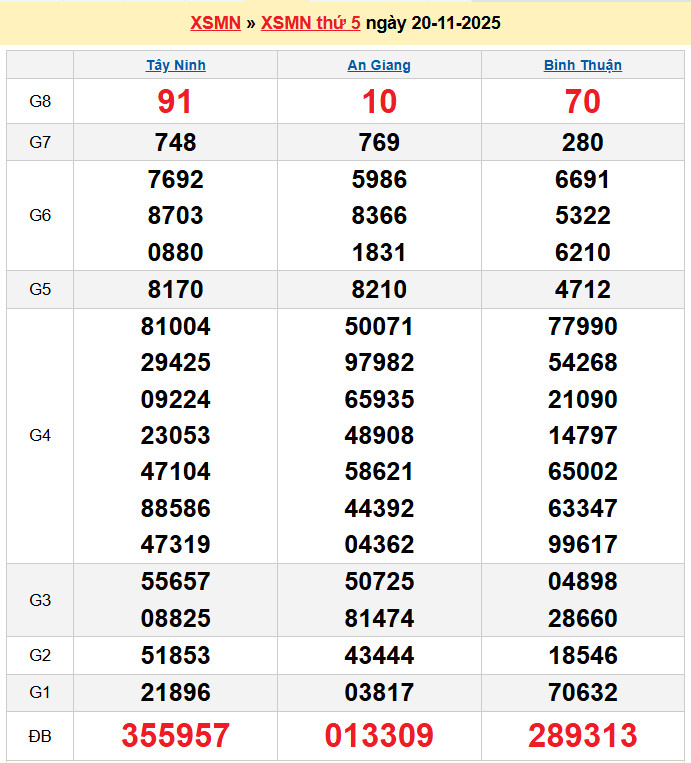Click the ĐB row label

(x=40, y=736)
